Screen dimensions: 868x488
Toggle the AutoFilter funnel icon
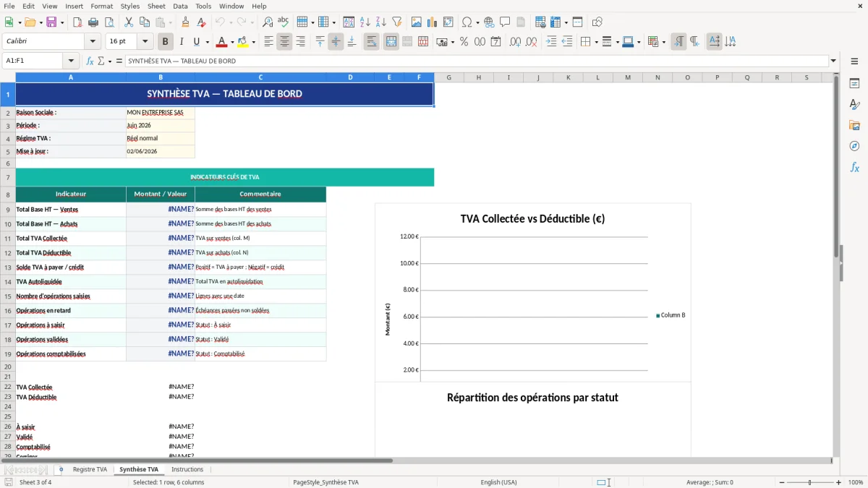pos(397,22)
